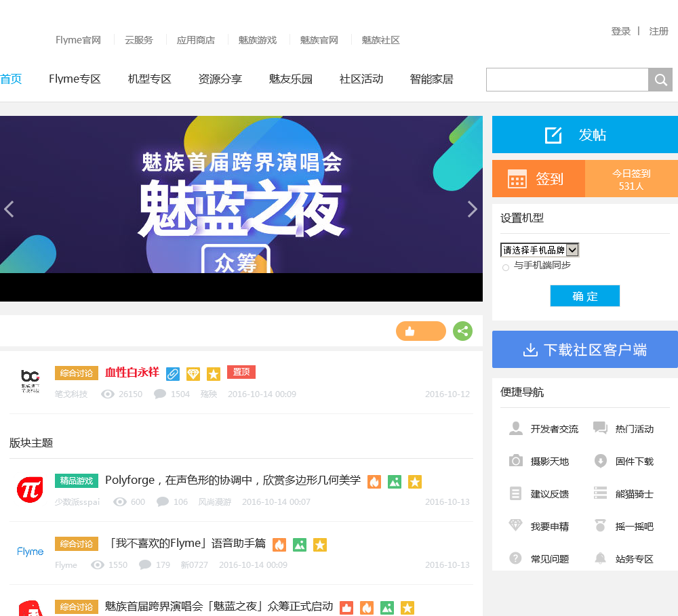678x616 pixels.
Task: Click the 签到 check-in button
Action: (x=538, y=178)
